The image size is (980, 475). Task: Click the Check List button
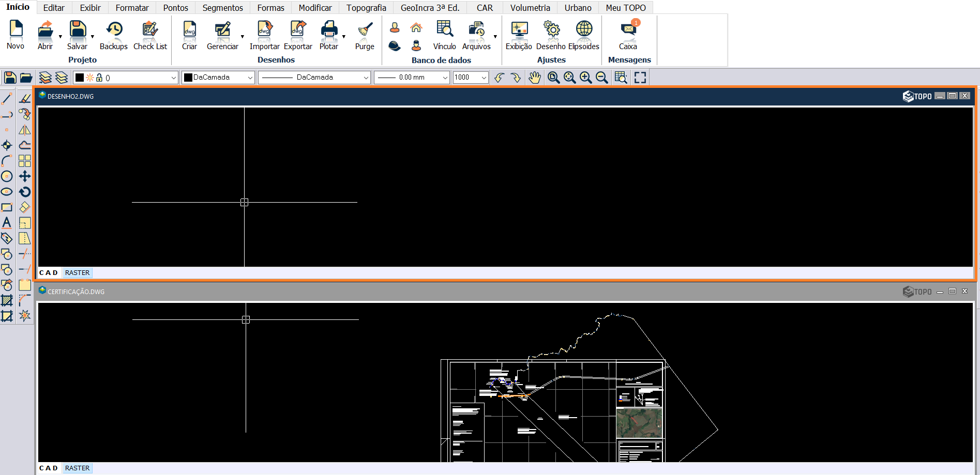(150, 35)
